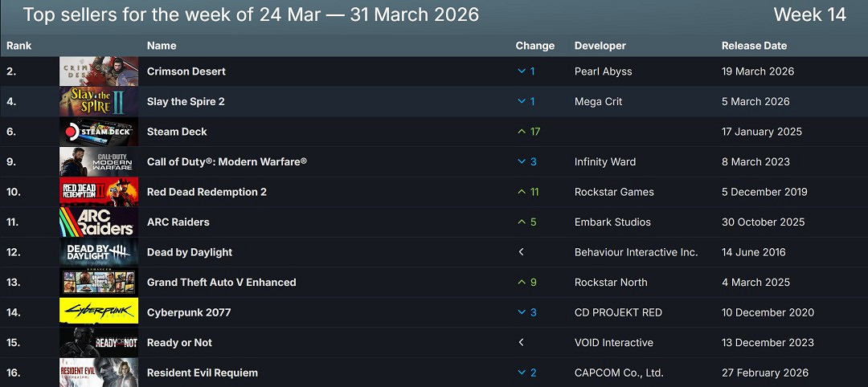Viewport: 868px width, 387px height.
Task: Open the yellow Cyberpunk thumbnail
Action: (99, 312)
